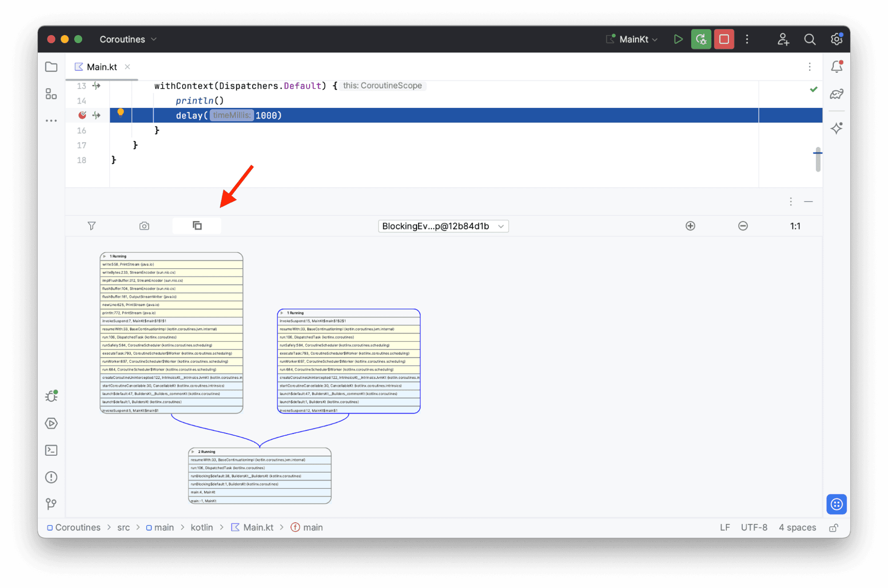Image resolution: width=888 pixels, height=588 pixels.
Task: Capture a snapshot with the camera icon
Action: [x=143, y=226]
